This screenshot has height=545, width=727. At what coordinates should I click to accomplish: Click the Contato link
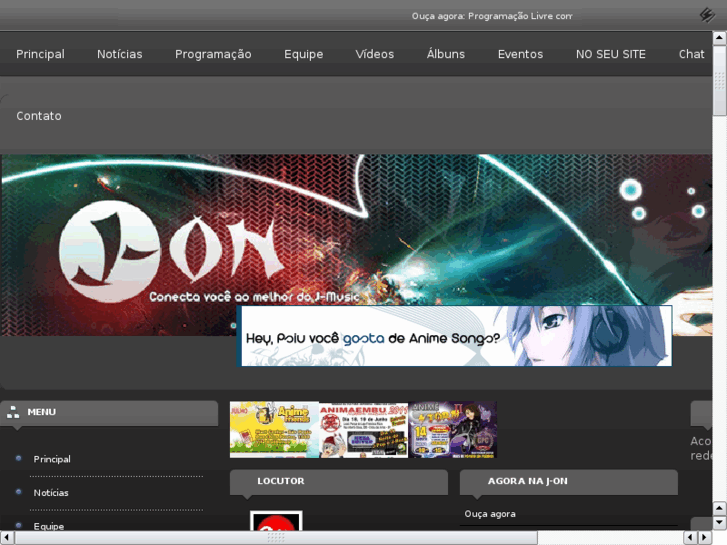[x=39, y=116]
